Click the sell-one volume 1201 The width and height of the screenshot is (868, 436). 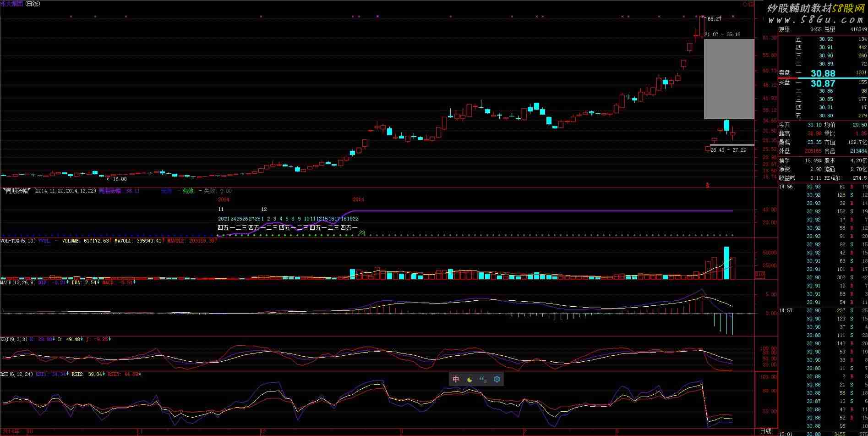coord(861,72)
